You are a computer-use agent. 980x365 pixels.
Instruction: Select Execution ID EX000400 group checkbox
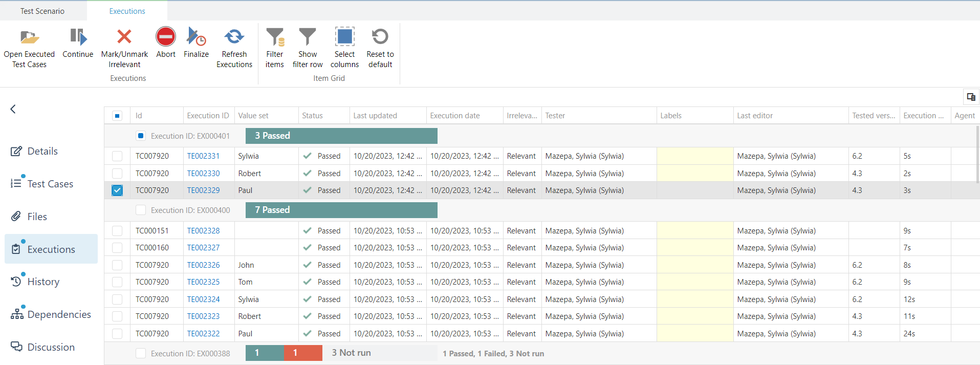tap(141, 210)
